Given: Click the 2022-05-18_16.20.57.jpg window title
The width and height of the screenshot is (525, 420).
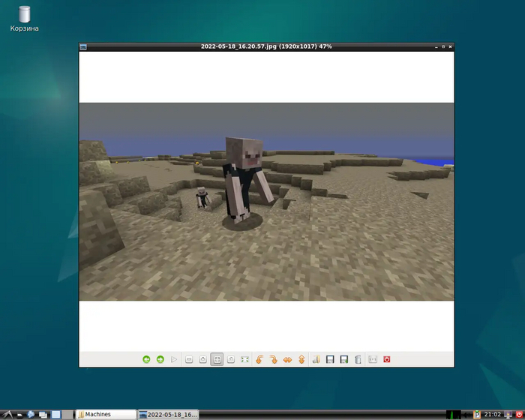Looking at the screenshot, I should (x=266, y=46).
